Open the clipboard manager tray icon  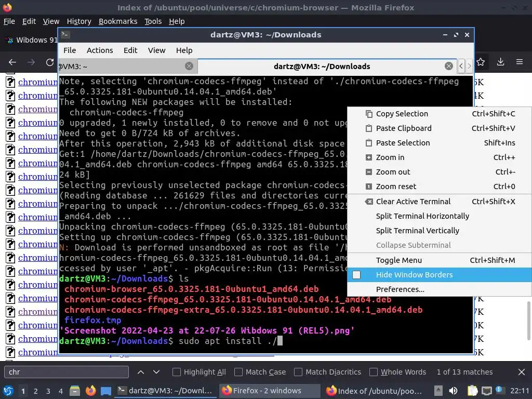tap(472, 391)
